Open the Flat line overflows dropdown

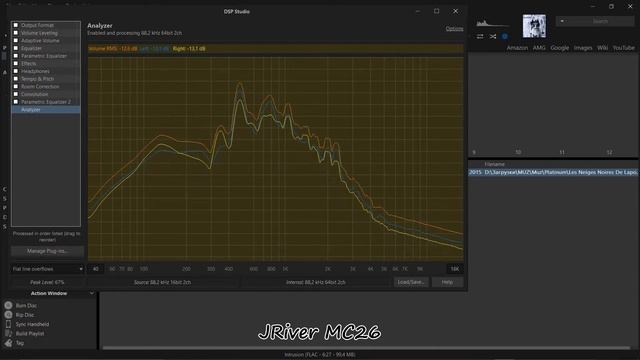click(47, 269)
